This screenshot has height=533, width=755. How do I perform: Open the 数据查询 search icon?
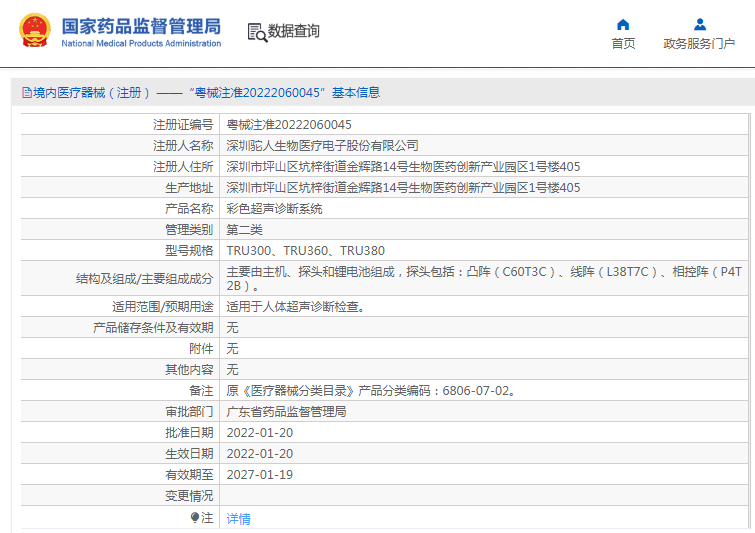(257, 32)
